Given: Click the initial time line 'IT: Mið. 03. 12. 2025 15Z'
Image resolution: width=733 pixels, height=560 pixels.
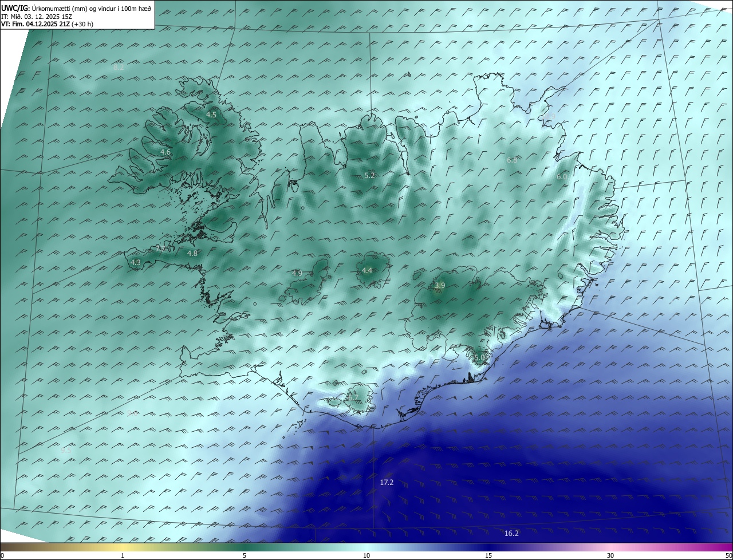Looking at the screenshot, I should click(x=36, y=16).
